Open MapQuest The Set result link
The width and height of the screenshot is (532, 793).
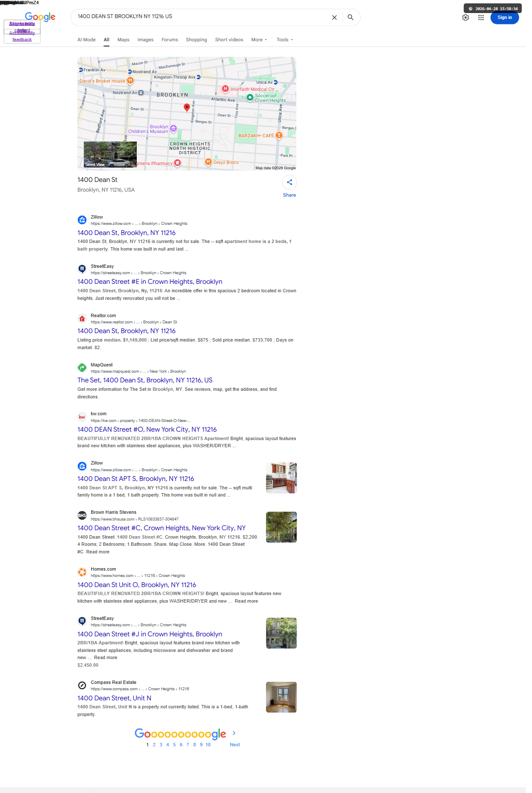[145, 380]
